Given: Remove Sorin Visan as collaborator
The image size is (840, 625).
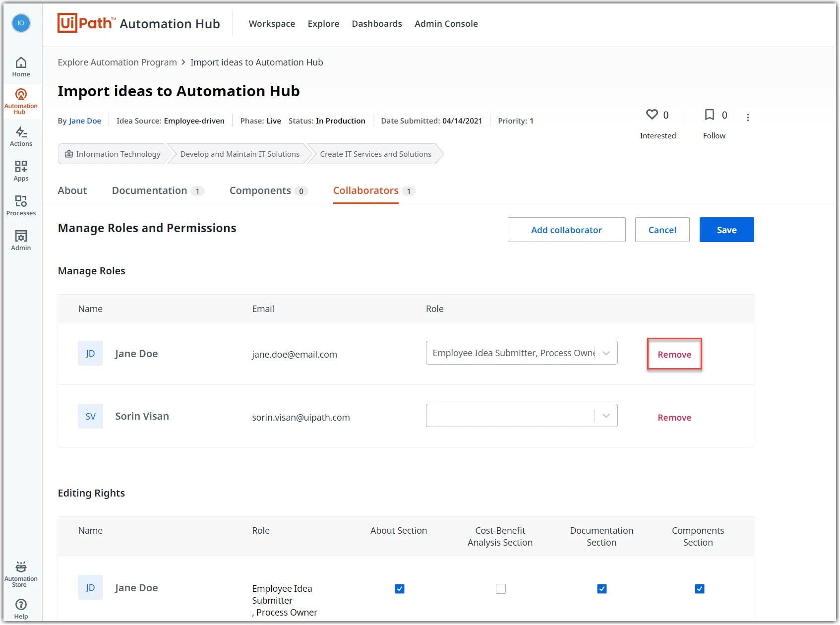Looking at the screenshot, I should [674, 418].
